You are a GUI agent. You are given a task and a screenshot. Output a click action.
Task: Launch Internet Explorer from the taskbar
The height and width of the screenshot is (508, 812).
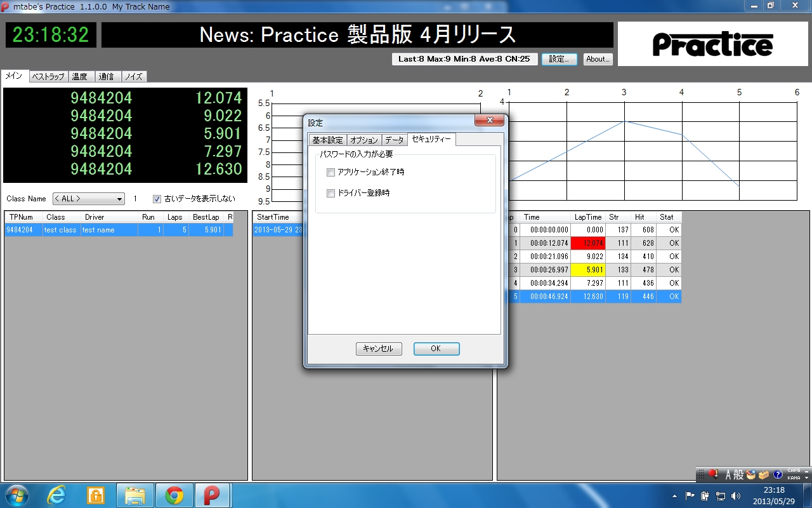tap(56, 495)
